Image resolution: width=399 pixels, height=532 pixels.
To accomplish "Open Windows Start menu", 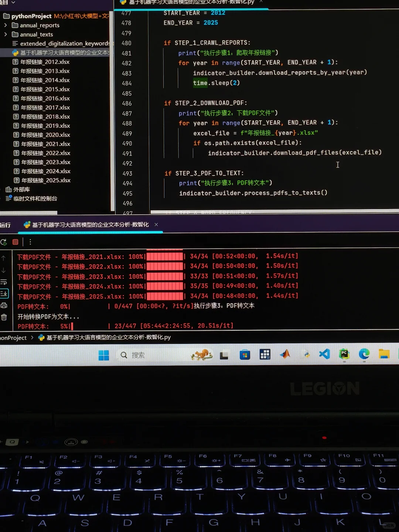I will point(104,355).
